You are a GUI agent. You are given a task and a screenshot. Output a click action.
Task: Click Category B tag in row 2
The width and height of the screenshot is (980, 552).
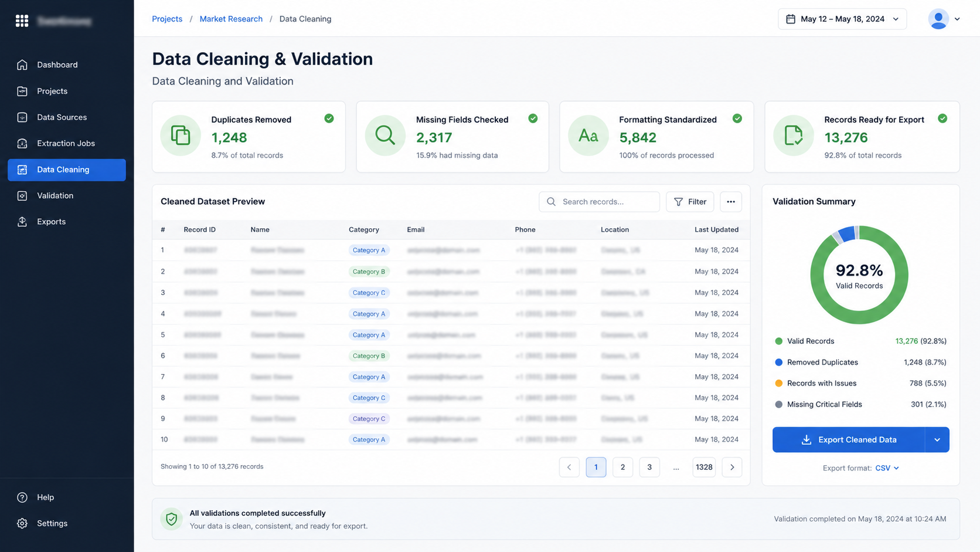369,272
